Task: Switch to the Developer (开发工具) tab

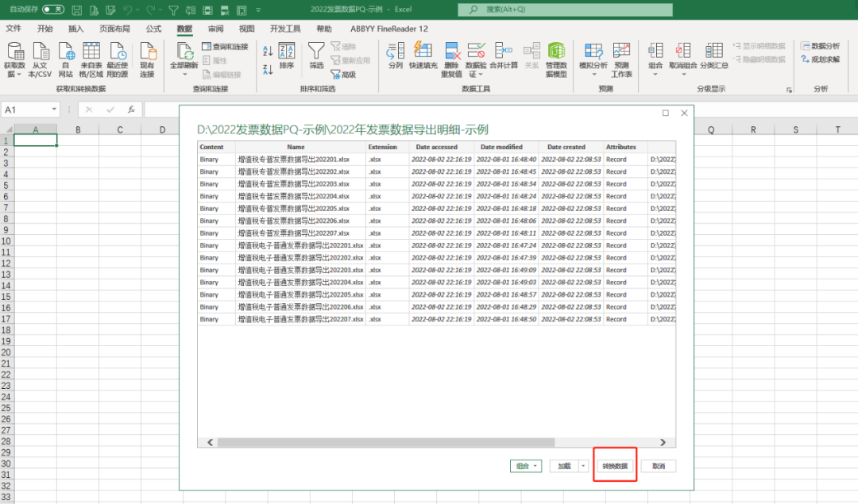Action: [285, 29]
